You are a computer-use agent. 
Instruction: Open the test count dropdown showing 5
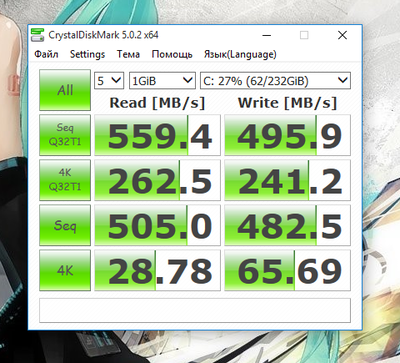pyautogui.click(x=109, y=81)
